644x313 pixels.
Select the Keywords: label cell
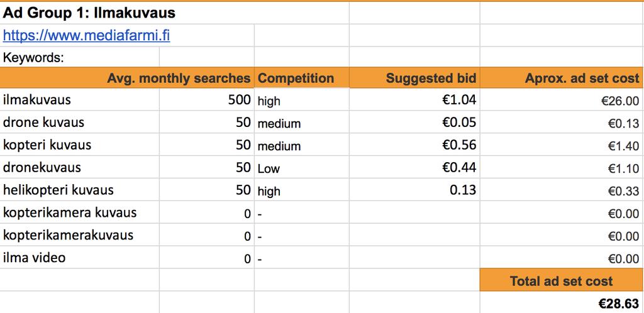click(x=80, y=57)
